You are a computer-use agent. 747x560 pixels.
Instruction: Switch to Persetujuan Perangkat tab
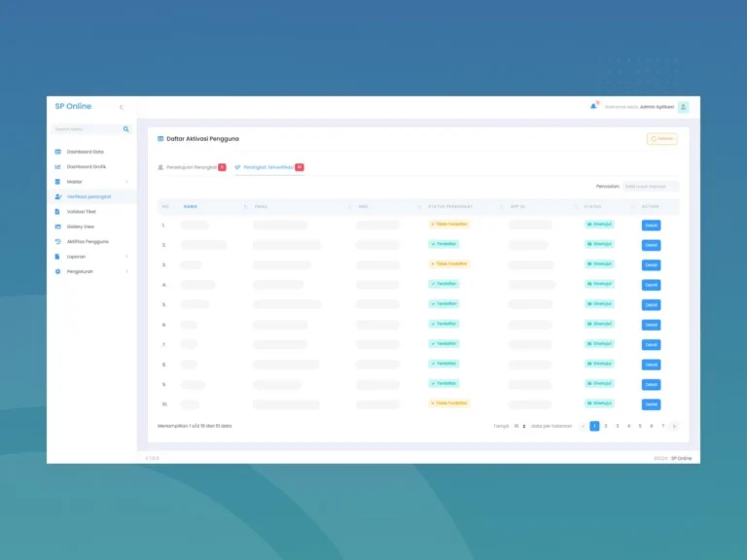tap(192, 167)
